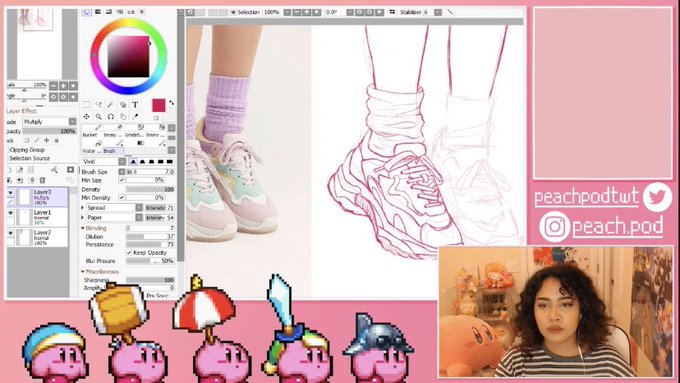Click the color wheel mode icon
This screenshot has height=383, width=680.
point(87,12)
